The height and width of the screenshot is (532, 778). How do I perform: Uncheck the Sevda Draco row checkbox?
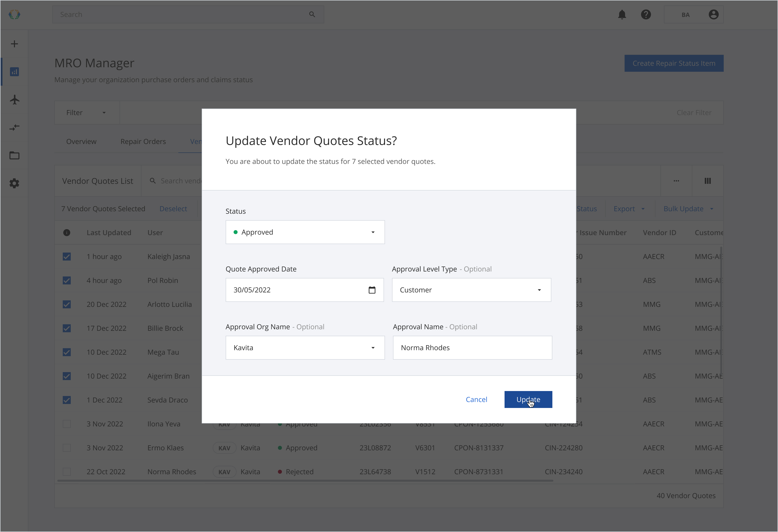point(67,400)
